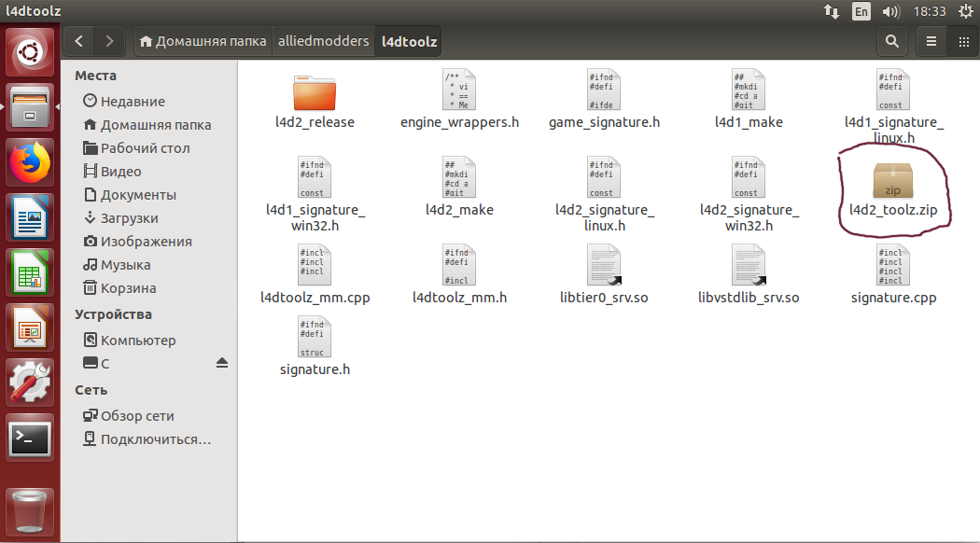Viewport: 980px width, 543px height.
Task: Open LibreOffice Impress from the launcher
Action: tap(29, 327)
